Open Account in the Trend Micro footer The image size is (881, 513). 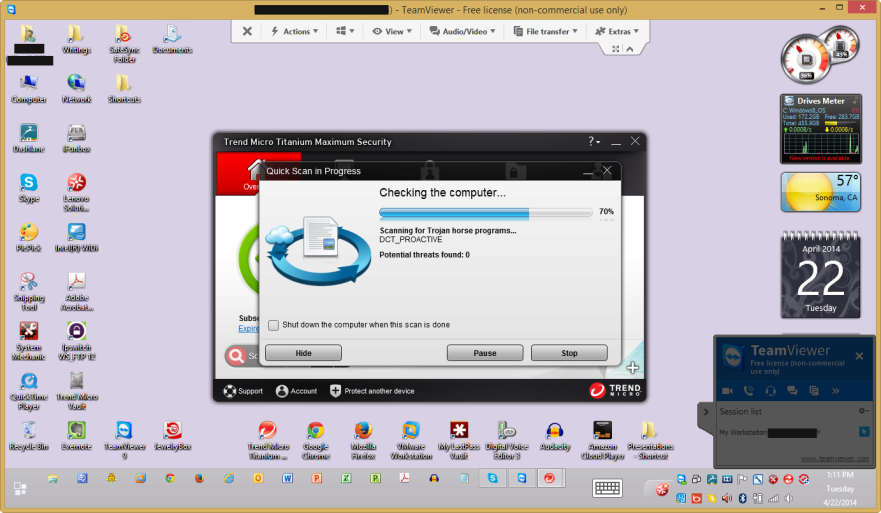point(296,391)
